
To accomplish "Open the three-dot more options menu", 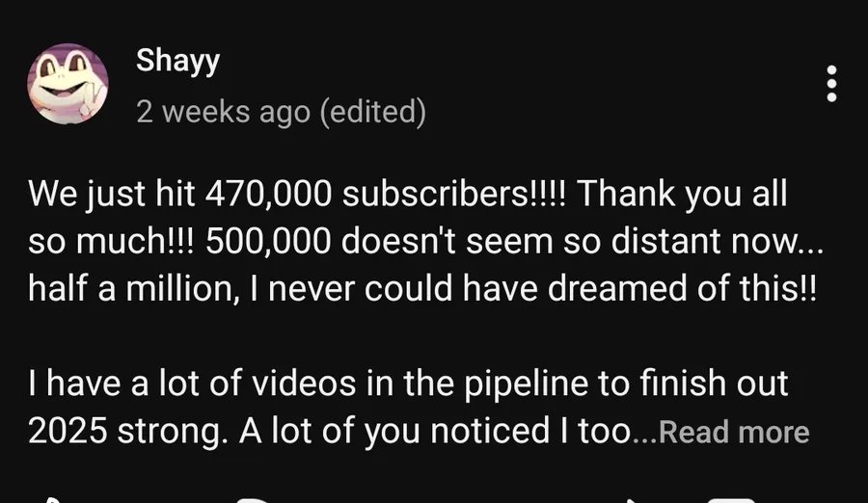I will coord(831,85).
